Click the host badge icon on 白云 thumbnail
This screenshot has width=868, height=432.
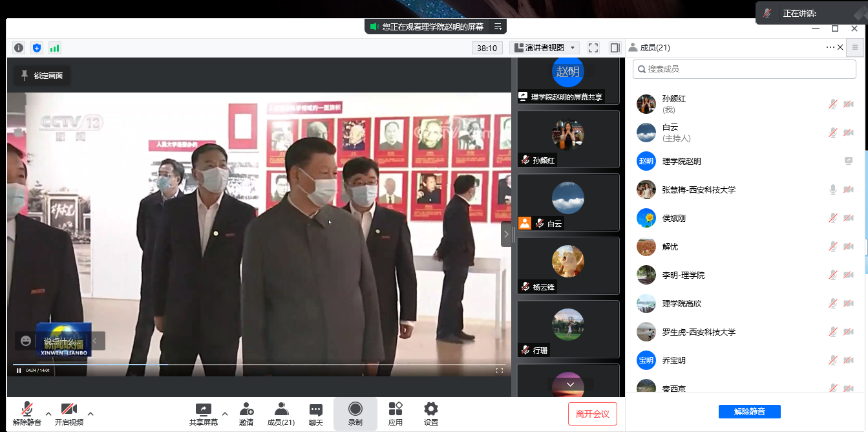click(525, 223)
